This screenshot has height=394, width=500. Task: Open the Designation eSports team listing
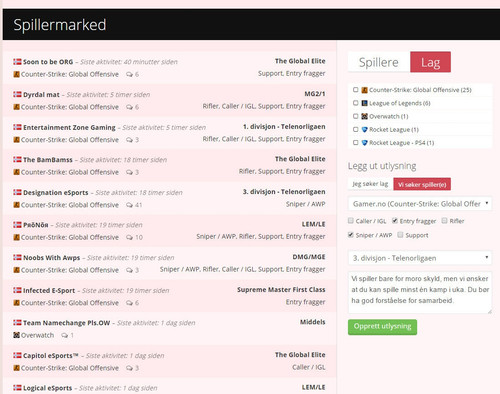click(x=55, y=193)
